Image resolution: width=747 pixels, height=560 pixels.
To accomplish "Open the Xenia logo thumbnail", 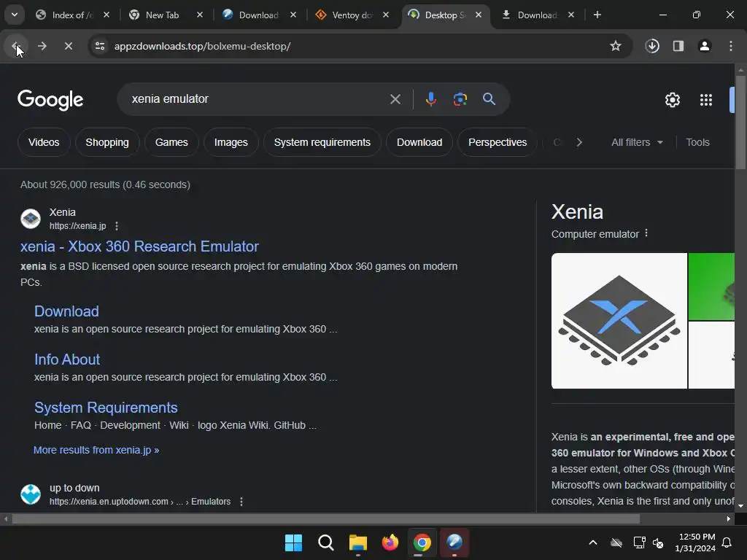I will (x=619, y=321).
